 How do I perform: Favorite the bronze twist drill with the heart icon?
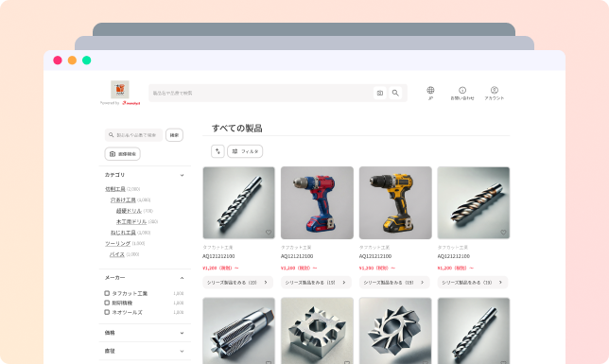point(503,233)
